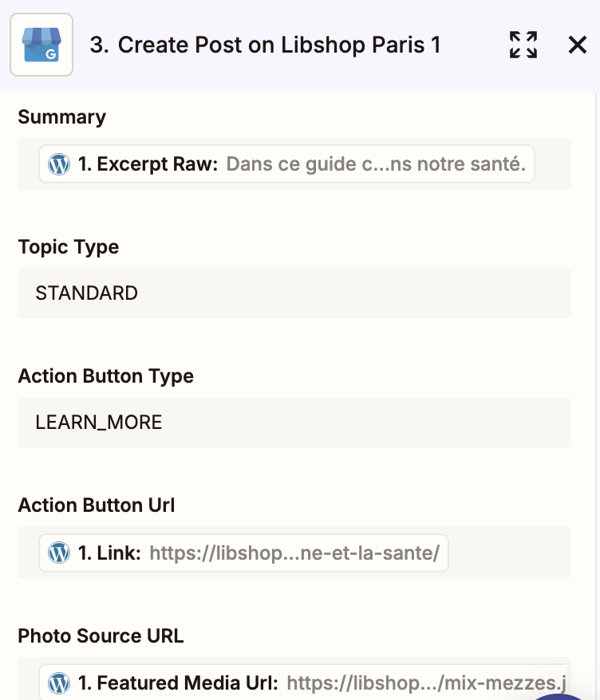Click WordPress icon in Link pill

tap(59, 553)
